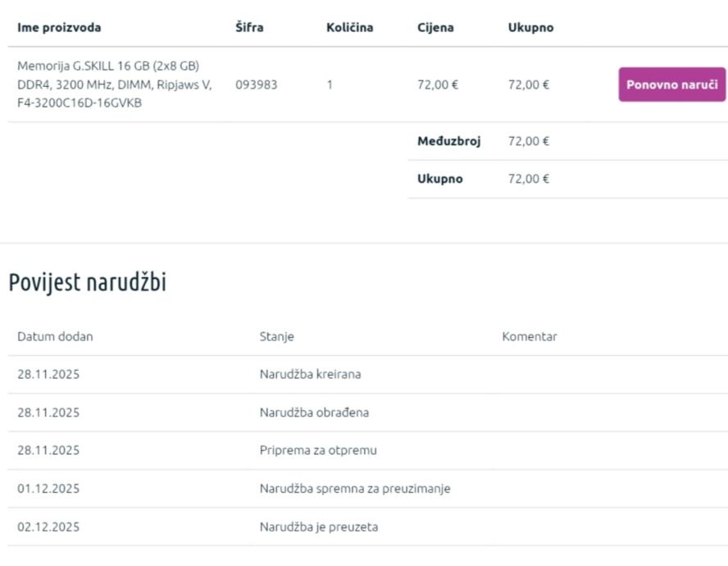Click the date 02.12.2025 in order history
The image size is (728, 566).
[x=48, y=527]
